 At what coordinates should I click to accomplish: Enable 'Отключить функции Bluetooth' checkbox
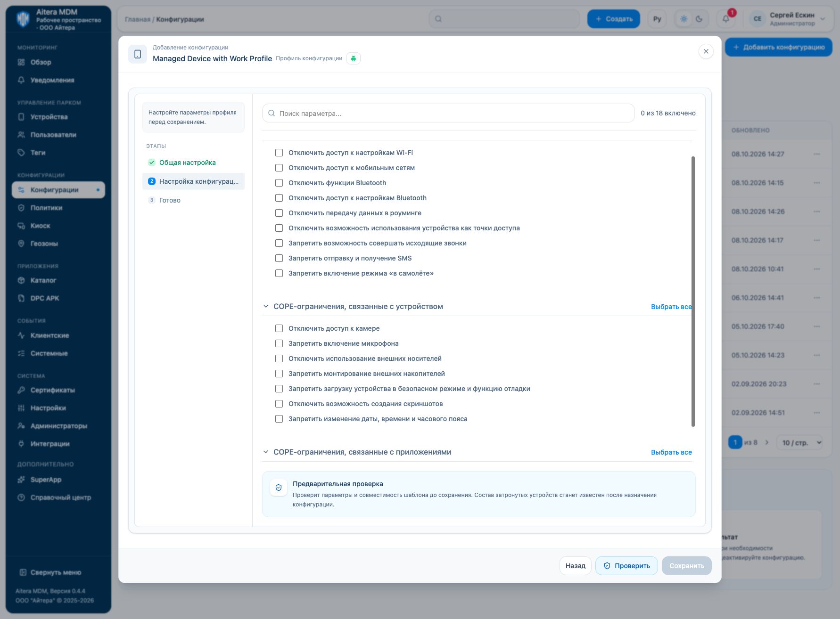[x=279, y=183]
